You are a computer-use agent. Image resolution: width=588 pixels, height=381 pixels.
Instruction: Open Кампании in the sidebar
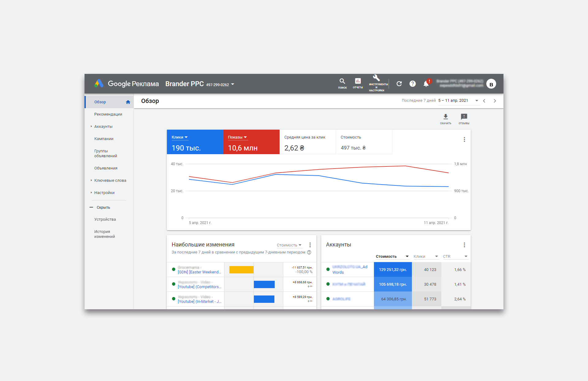(x=104, y=139)
